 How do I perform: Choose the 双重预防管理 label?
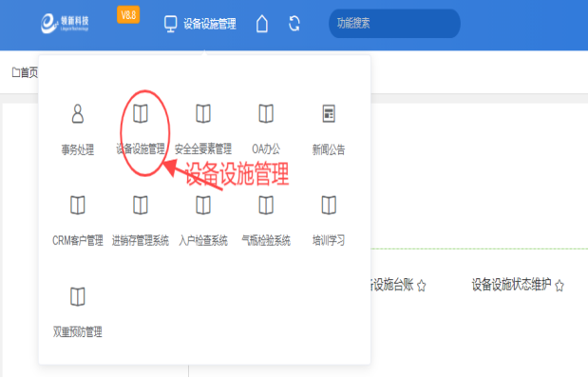tap(78, 331)
